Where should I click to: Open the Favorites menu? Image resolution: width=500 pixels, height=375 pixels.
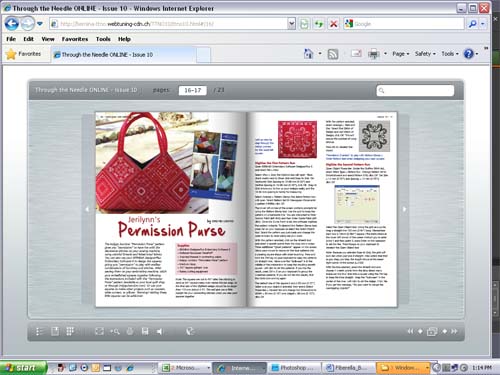pos(75,39)
